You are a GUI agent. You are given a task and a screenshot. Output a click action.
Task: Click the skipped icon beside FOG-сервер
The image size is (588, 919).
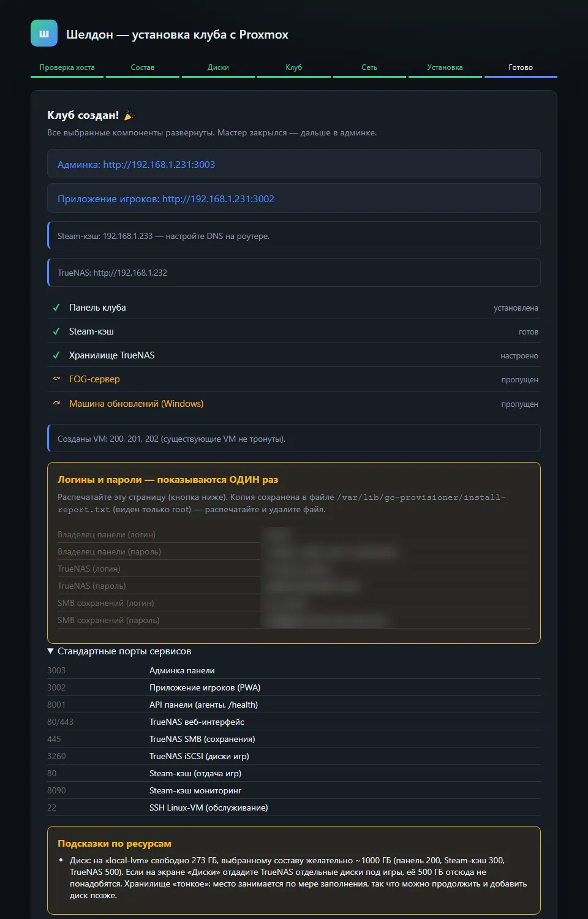56,379
